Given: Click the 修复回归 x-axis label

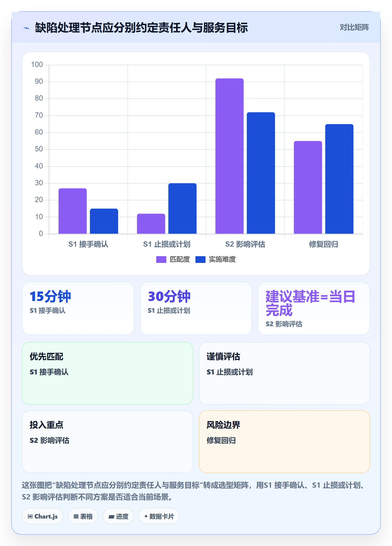Looking at the screenshot, I should coord(323,244).
